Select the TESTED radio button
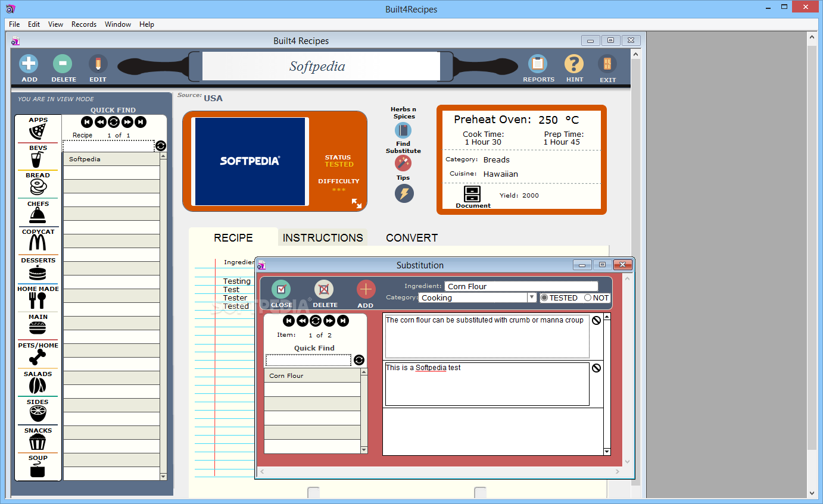 click(x=544, y=298)
